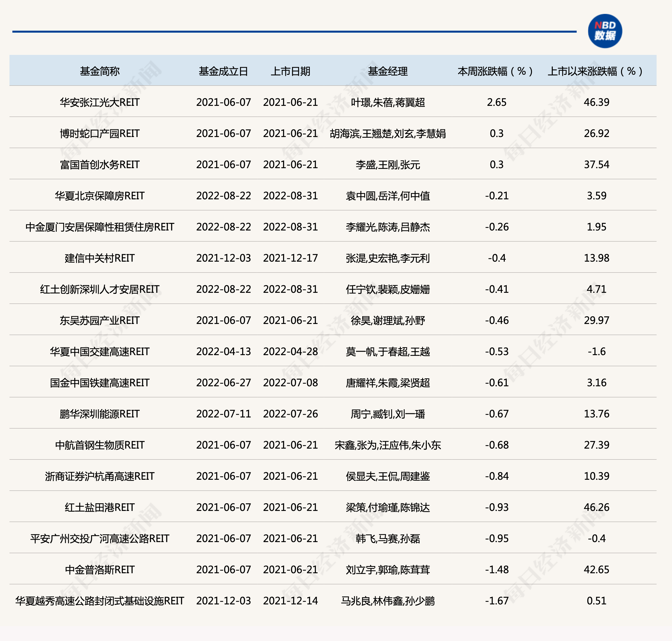Screen dimensions: 672x641
Task: Click managers 韩飞,马赛,孙磊
Action: tap(388, 539)
